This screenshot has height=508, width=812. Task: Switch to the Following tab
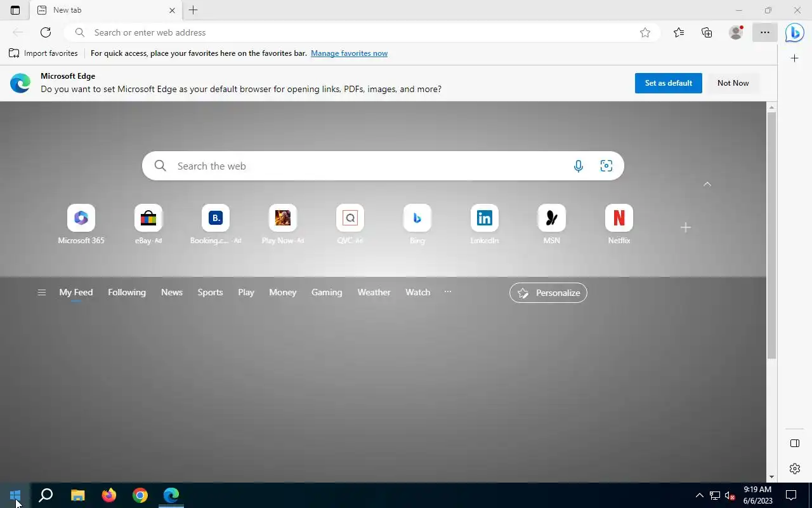(x=127, y=292)
